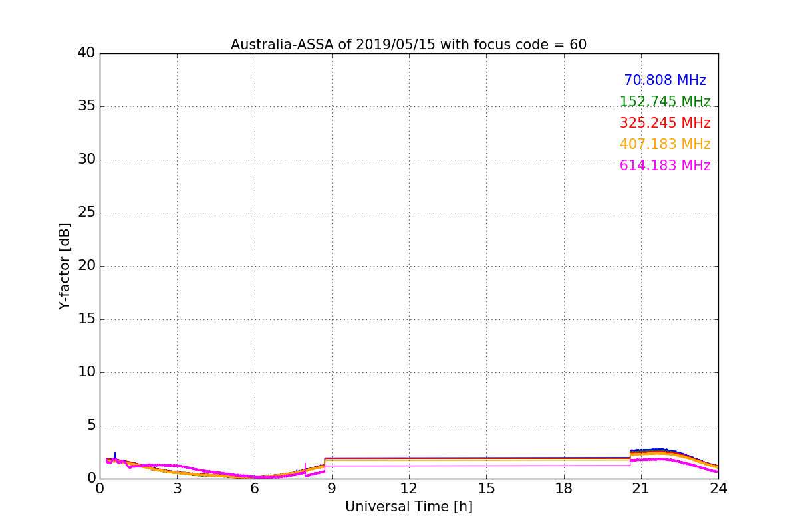Image resolution: width=798 pixels, height=532 pixels.
Task: Select the 325.245 MHz legend label
Action: click(x=665, y=123)
